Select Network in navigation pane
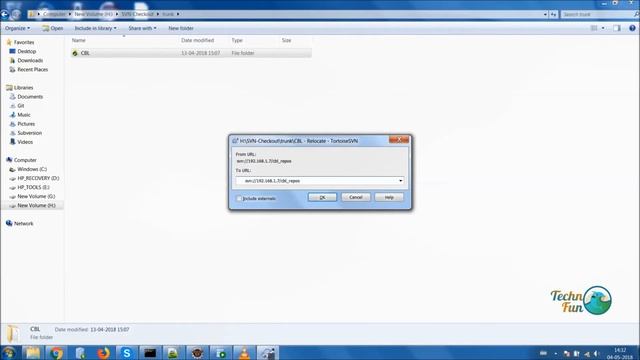640x360 pixels. point(23,224)
